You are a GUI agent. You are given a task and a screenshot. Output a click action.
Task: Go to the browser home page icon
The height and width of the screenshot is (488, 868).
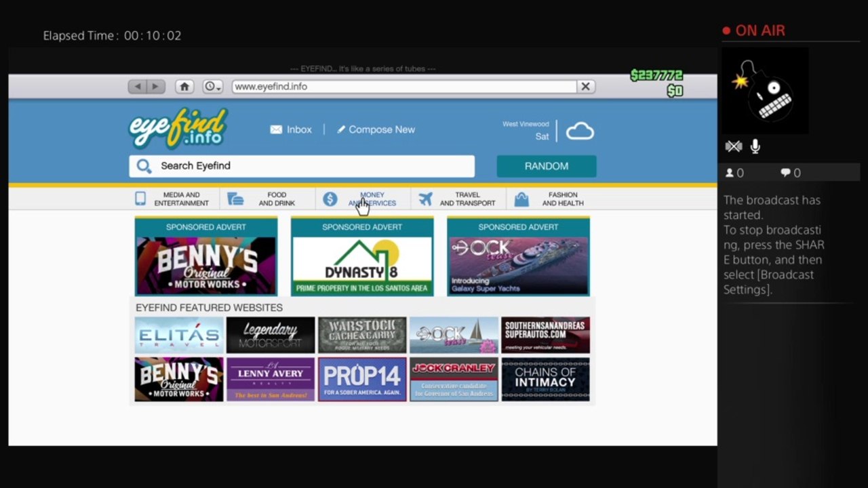(x=184, y=87)
